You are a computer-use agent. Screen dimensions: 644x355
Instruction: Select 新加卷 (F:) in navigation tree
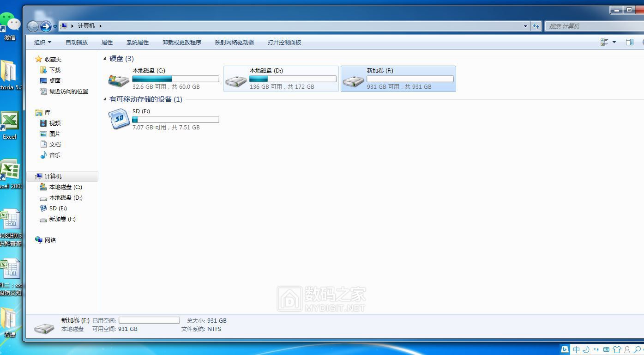coord(62,219)
